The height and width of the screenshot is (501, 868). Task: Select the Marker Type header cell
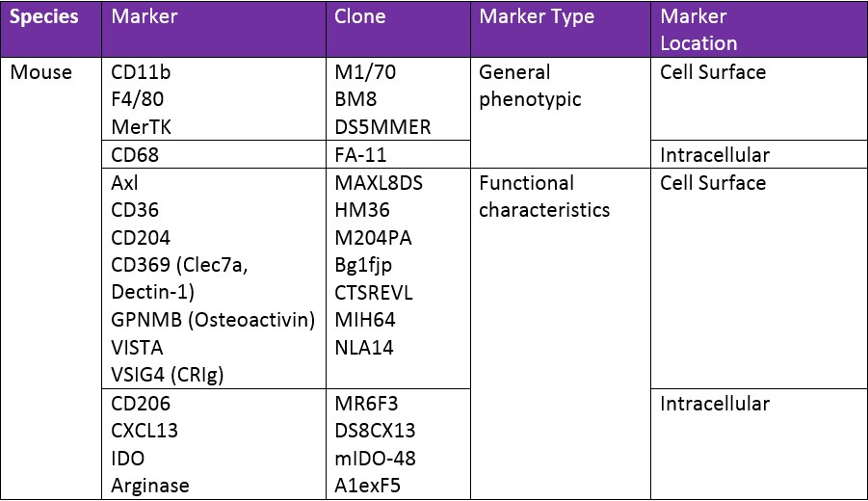point(537,16)
